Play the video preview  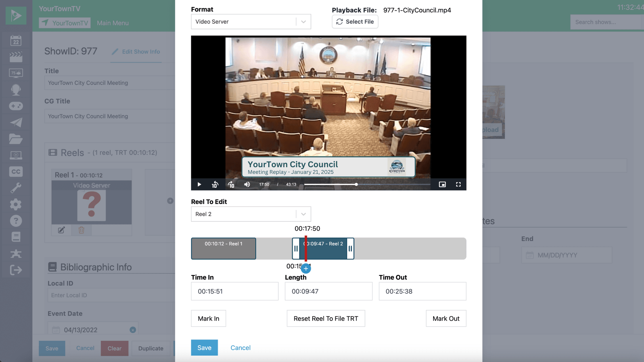pos(199,184)
